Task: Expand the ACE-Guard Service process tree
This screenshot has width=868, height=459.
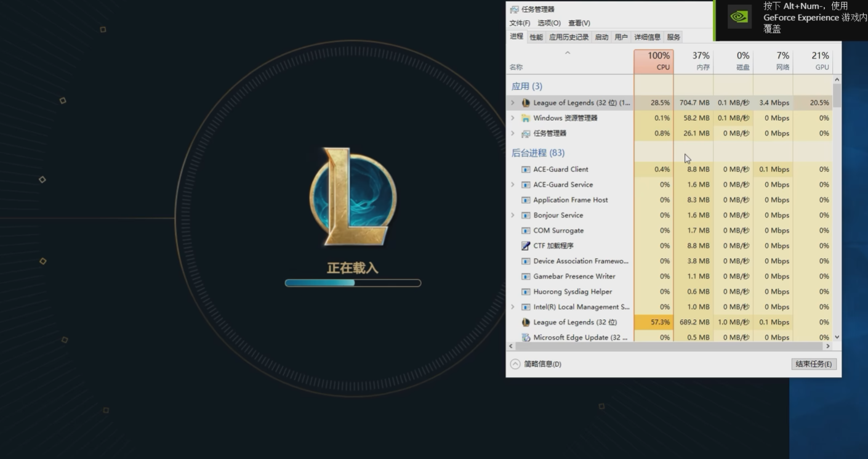Action: tap(513, 185)
